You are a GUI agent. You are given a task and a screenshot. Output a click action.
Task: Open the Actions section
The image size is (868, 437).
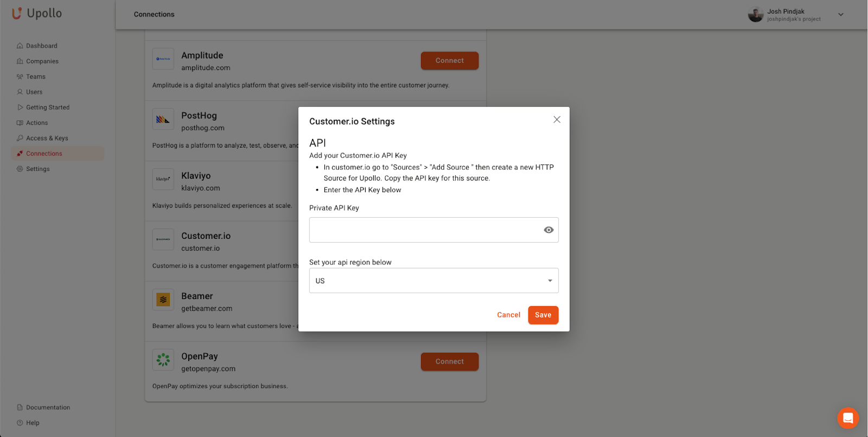click(x=37, y=123)
